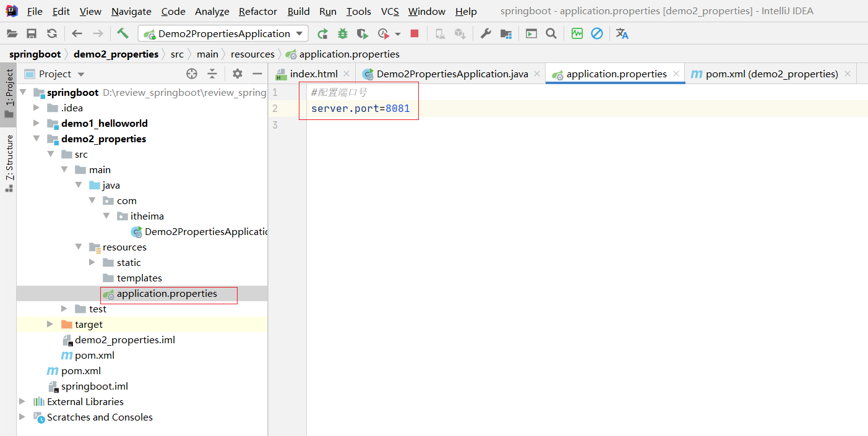Viewport: 868px width, 436px height.
Task: Collapse the demo2_properties module node
Action: coord(37,139)
